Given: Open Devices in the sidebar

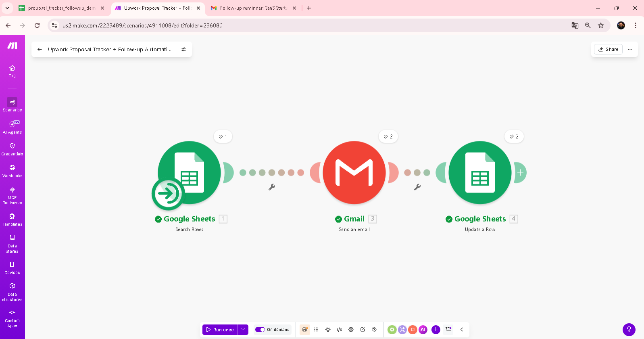Looking at the screenshot, I should (x=12, y=268).
